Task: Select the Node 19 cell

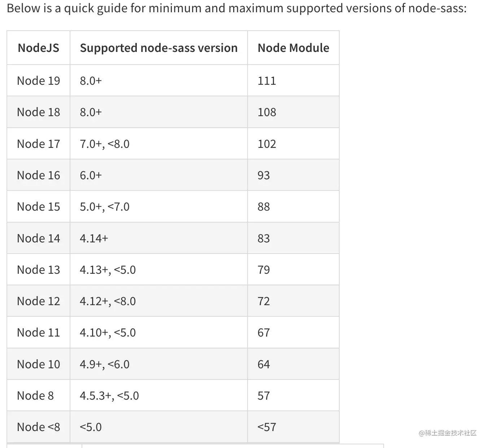Action: point(38,81)
